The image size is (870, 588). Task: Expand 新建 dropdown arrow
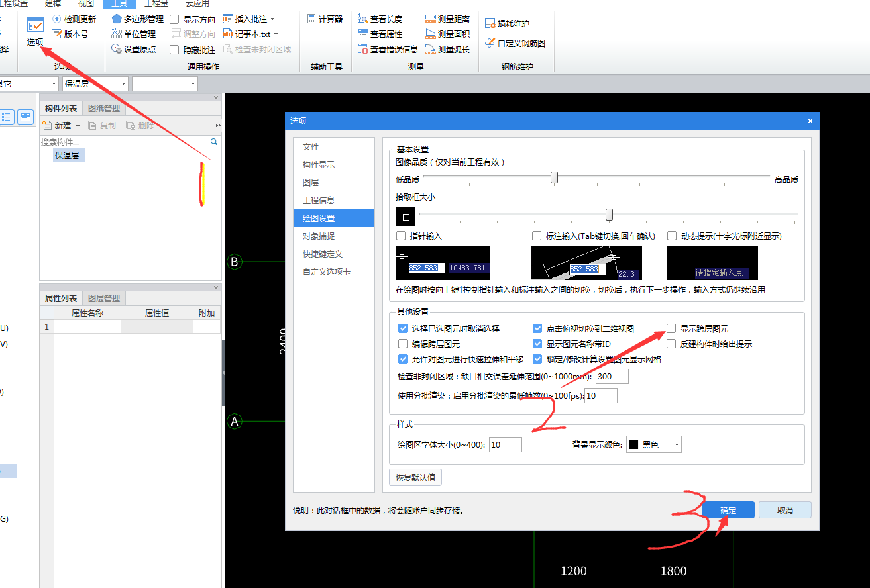click(78, 126)
